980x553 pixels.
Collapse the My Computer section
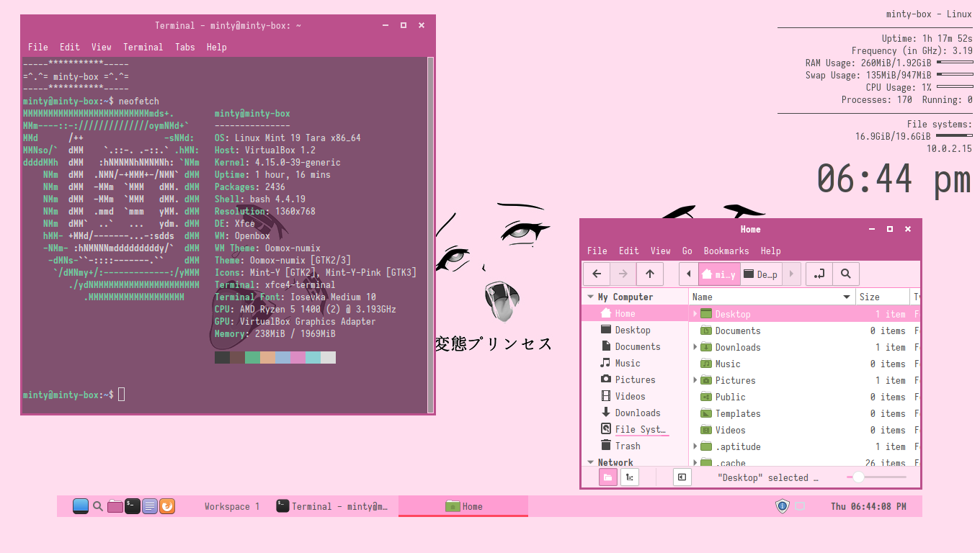[x=591, y=297]
